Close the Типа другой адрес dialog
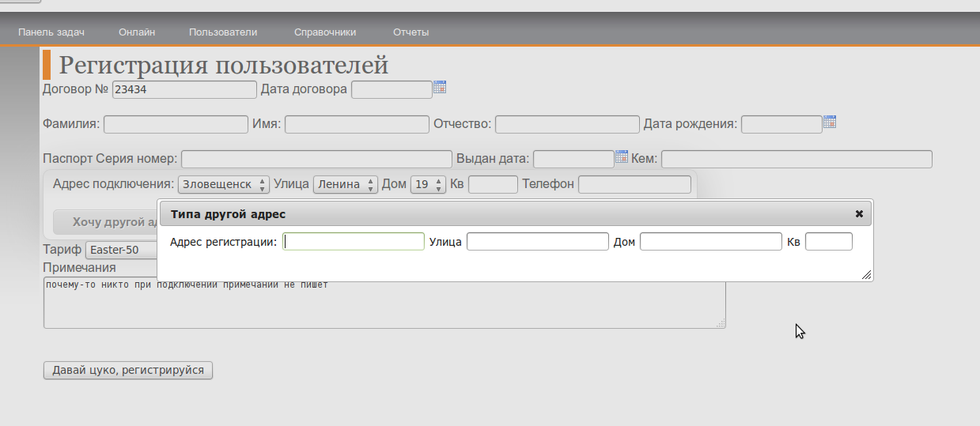Screen dimensions: 980x426 [859, 213]
